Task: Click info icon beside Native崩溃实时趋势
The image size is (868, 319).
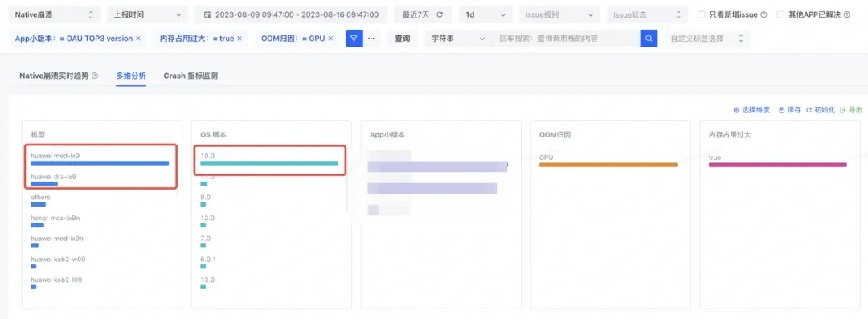Action: click(95, 76)
